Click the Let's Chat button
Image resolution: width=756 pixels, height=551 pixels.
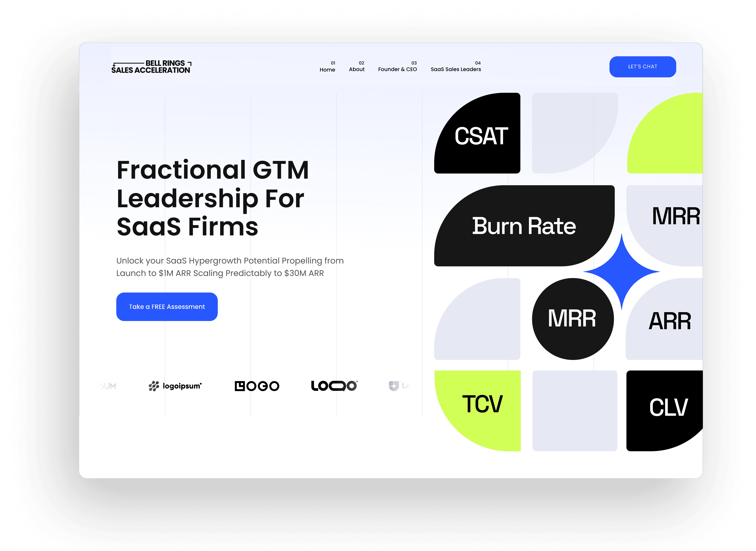coord(642,66)
